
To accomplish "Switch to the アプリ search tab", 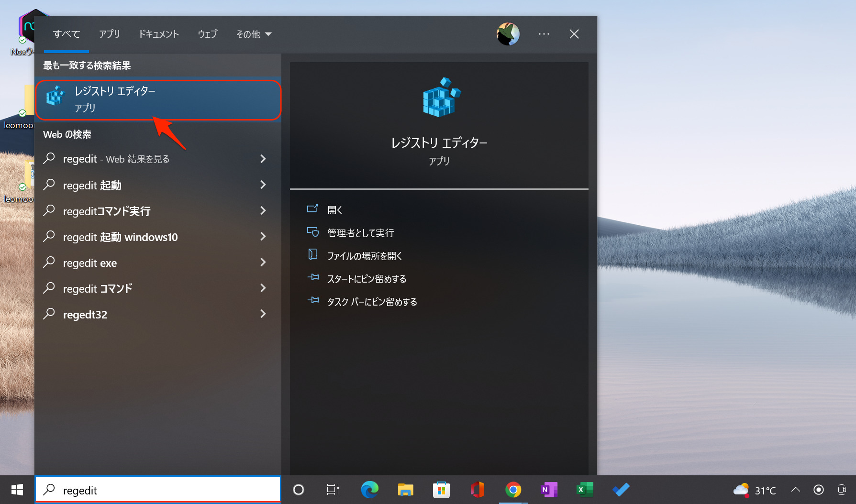I will [x=110, y=34].
